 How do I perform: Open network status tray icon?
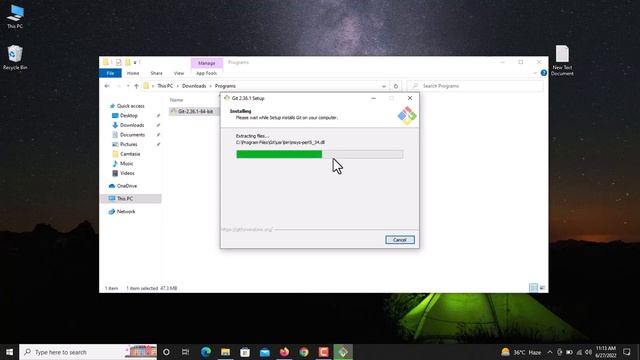(579, 352)
